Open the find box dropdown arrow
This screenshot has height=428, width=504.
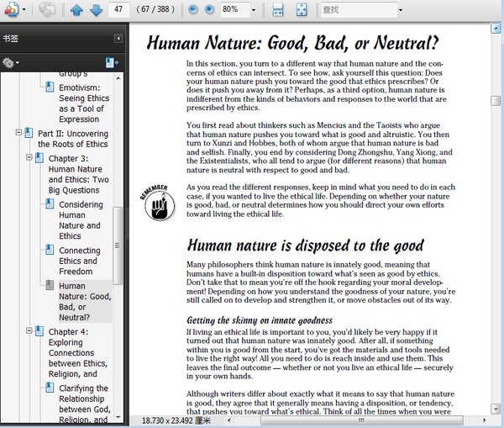(401, 10)
